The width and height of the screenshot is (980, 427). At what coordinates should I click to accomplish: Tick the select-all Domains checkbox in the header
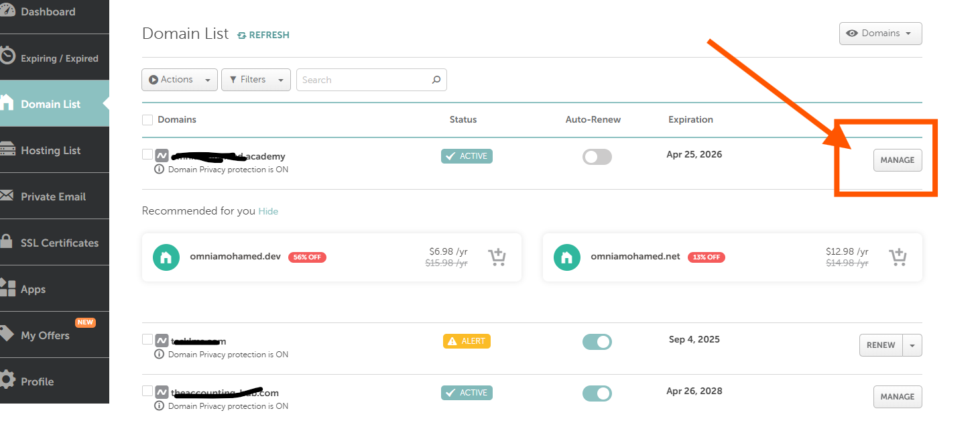coord(147,120)
